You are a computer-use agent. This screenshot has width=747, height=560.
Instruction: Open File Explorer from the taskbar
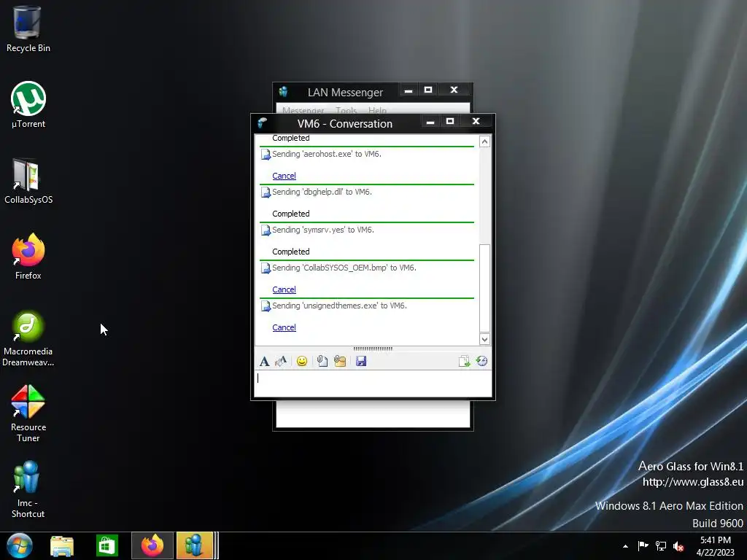click(x=62, y=545)
